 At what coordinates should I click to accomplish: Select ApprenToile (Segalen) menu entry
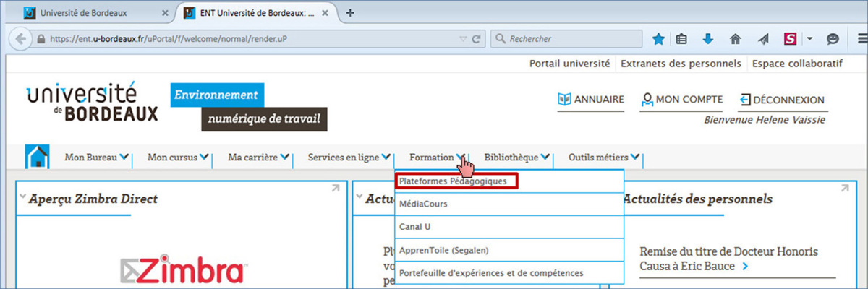click(509, 250)
